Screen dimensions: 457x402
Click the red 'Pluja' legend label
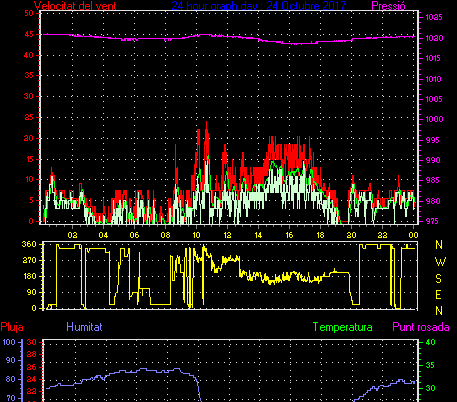coord(12,327)
